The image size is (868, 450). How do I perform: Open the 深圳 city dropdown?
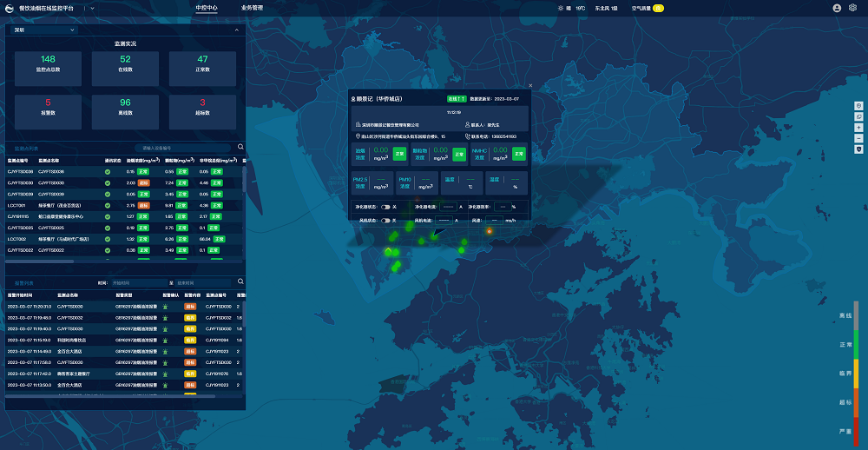click(x=43, y=30)
